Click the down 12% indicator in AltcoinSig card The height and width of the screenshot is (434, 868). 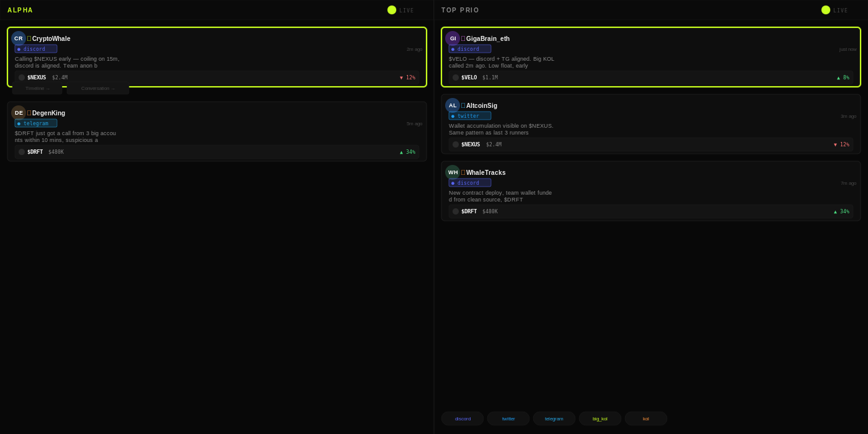click(841, 144)
